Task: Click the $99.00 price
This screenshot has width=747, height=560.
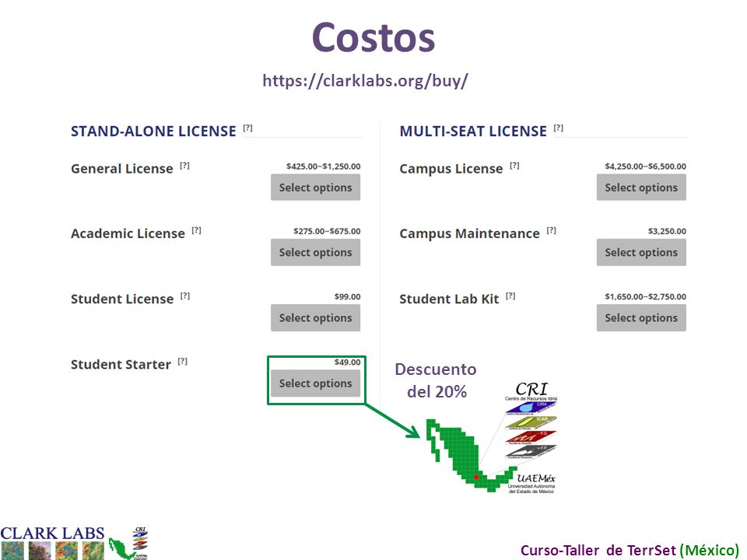Action: [x=347, y=296]
